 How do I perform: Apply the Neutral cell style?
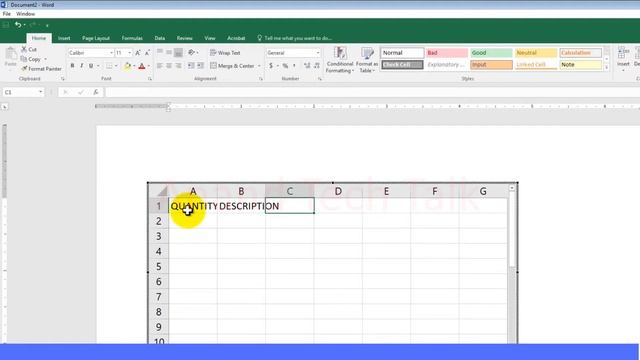click(x=536, y=53)
